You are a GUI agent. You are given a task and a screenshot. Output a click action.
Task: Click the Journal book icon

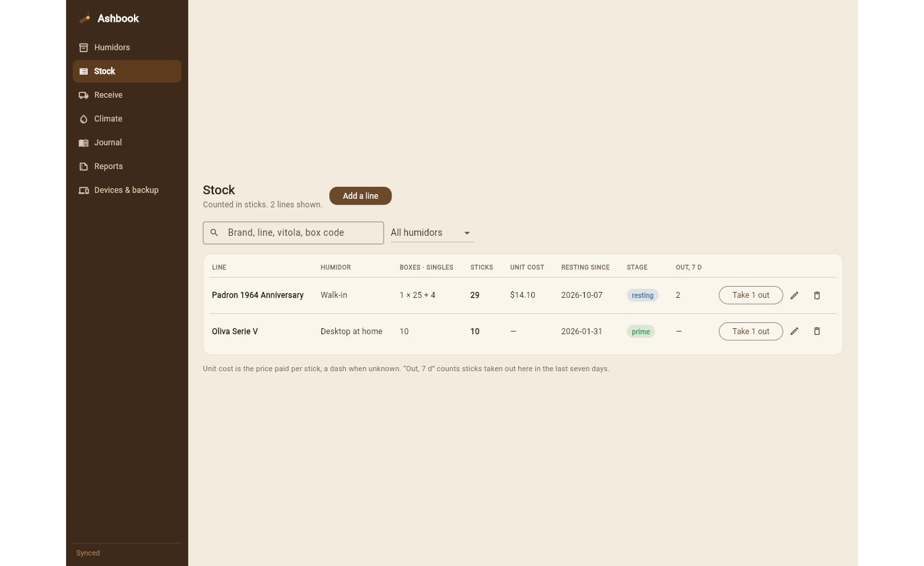[84, 143]
